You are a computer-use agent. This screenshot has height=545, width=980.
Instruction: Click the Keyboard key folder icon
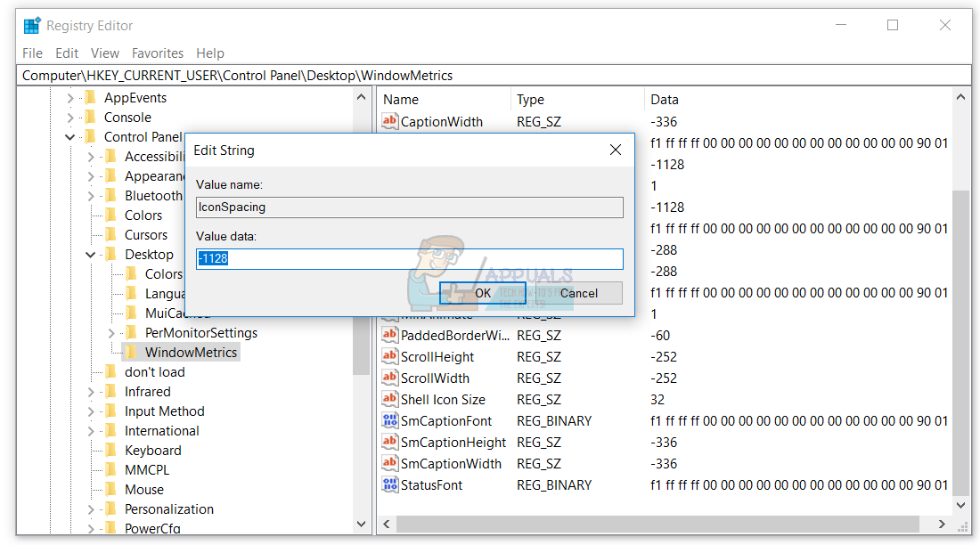coord(110,451)
